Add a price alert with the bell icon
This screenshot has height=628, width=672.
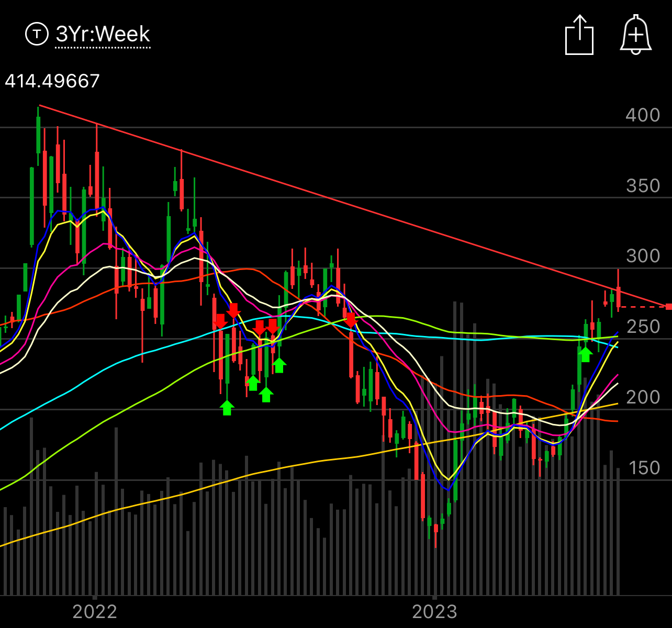coord(636,35)
